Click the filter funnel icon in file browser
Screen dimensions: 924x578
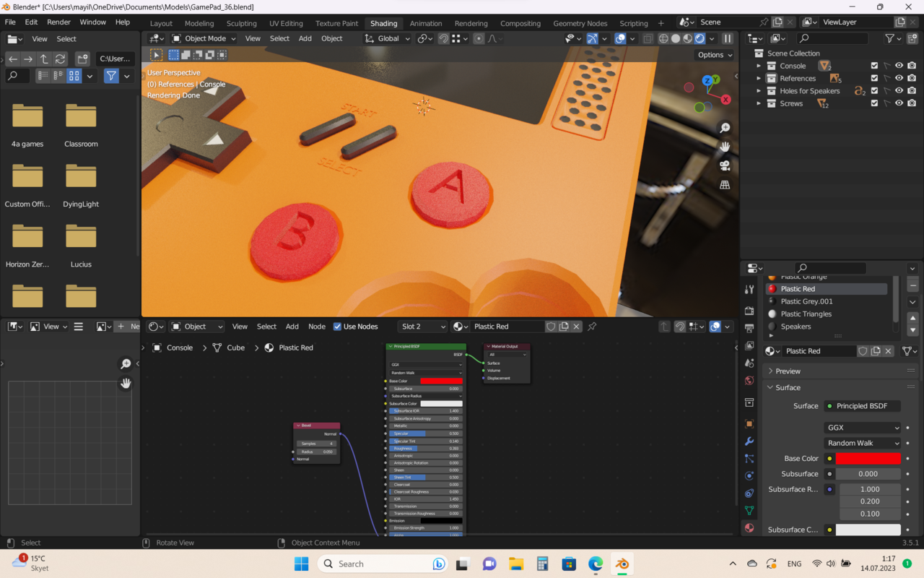(111, 76)
